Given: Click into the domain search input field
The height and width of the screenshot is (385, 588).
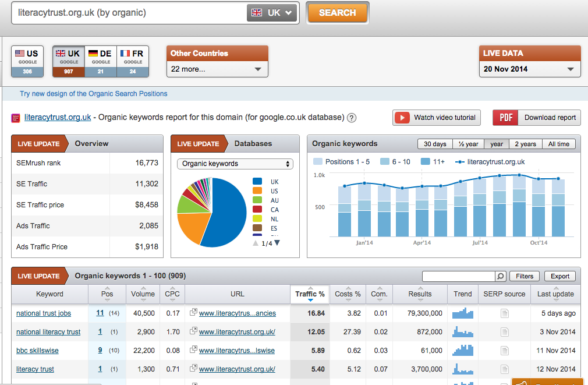Looking at the screenshot, I should [129, 13].
